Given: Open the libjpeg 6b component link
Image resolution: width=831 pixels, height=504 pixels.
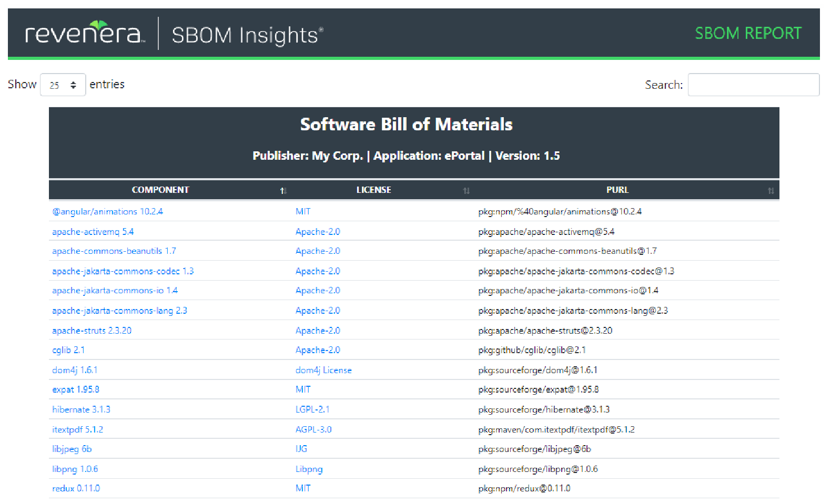Looking at the screenshot, I should (72, 449).
